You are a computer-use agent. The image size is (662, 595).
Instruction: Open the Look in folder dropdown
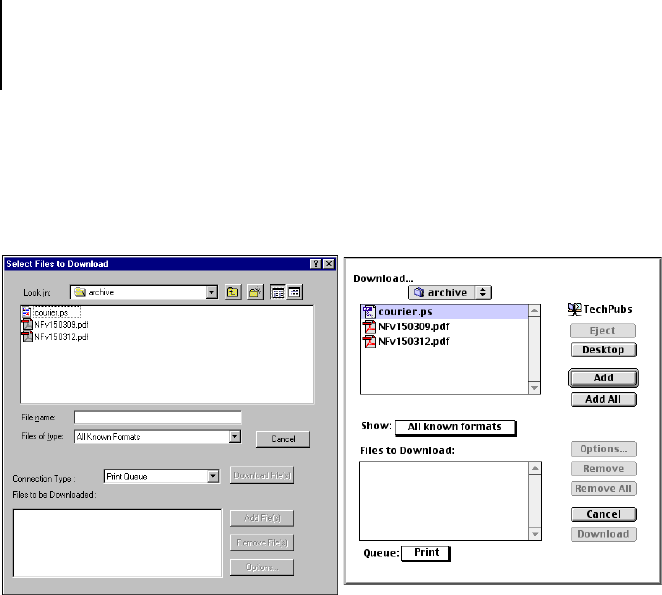tap(211, 293)
